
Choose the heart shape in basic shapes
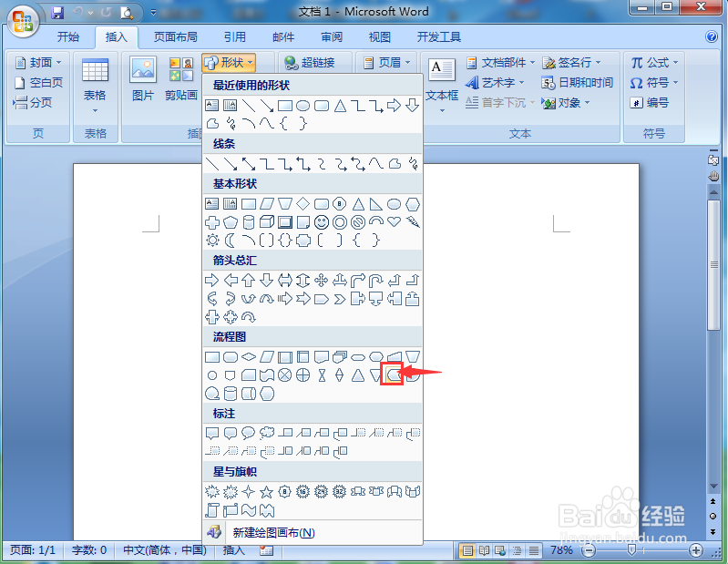pyautogui.click(x=395, y=222)
